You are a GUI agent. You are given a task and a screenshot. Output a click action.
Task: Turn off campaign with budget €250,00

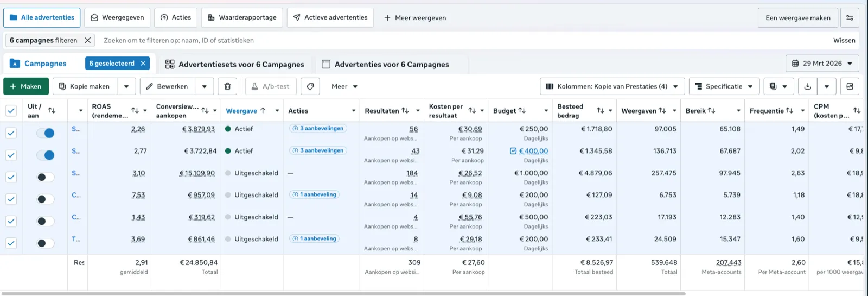(x=46, y=133)
